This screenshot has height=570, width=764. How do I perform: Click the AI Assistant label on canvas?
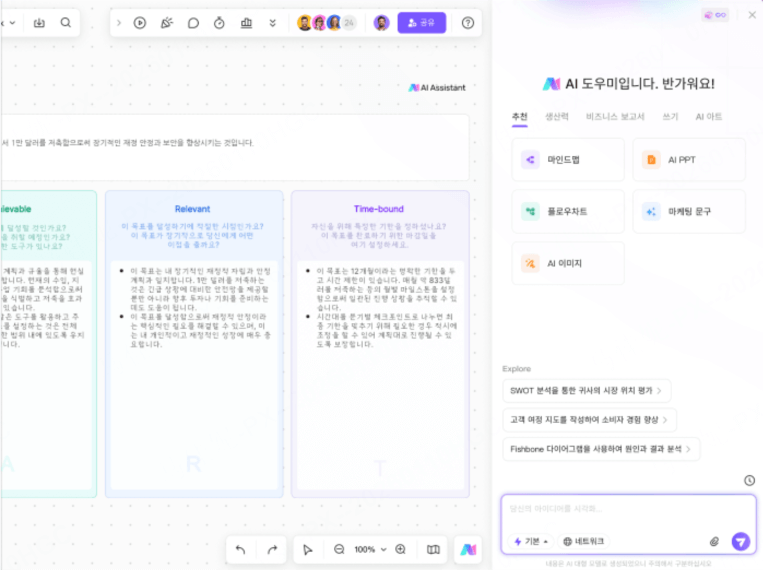coord(437,88)
